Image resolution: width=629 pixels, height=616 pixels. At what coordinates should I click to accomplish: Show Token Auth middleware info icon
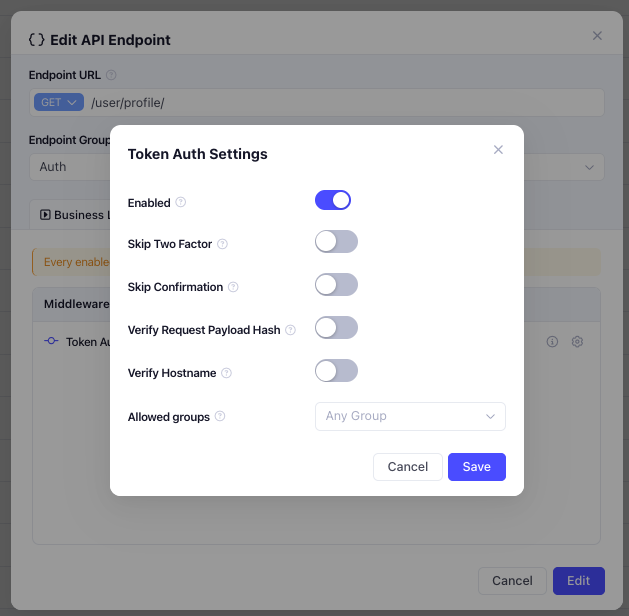point(552,342)
